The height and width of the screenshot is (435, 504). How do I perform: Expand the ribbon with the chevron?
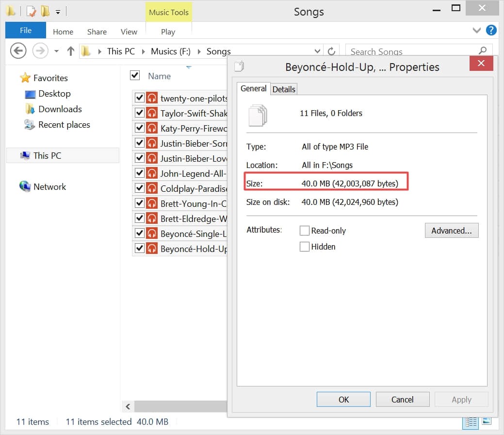(x=476, y=31)
